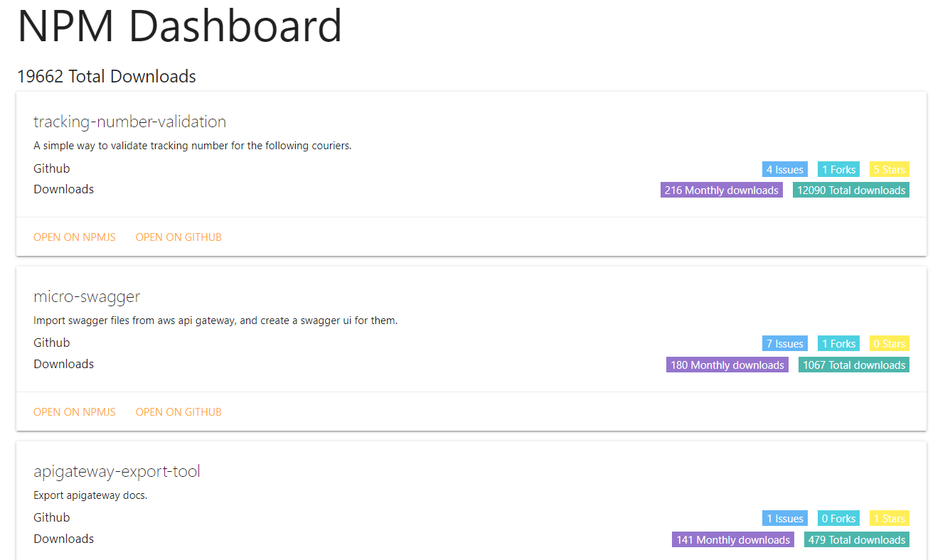The width and height of the screenshot is (950, 560).
Task: Click the 5 Stars badge for tracking-number-validation
Action: (x=889, y=169)
